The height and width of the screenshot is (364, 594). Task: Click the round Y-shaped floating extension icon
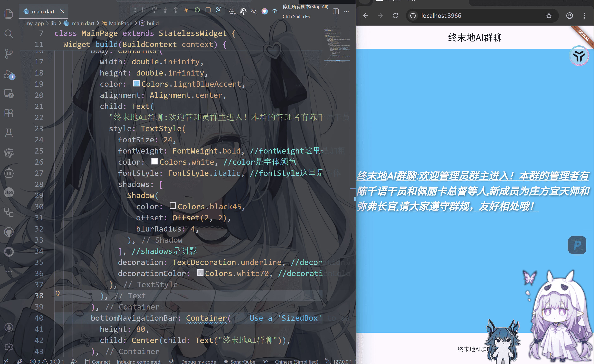(x=579, y=56)
